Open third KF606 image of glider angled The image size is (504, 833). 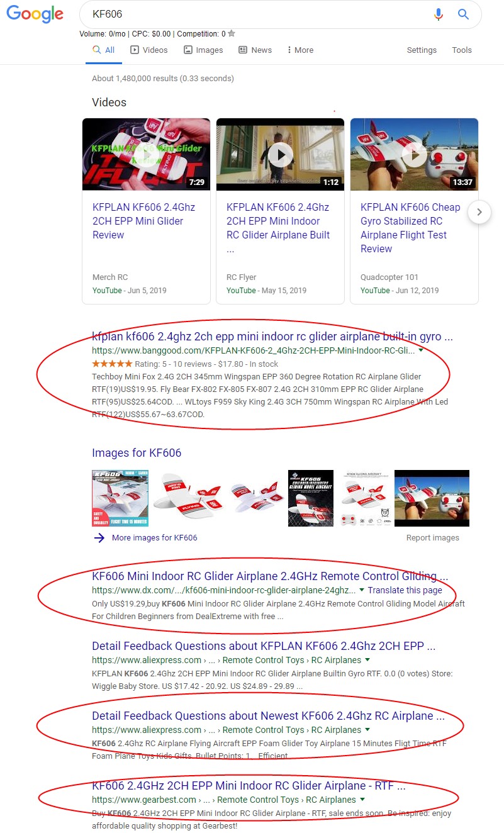[x=256, y=498]
